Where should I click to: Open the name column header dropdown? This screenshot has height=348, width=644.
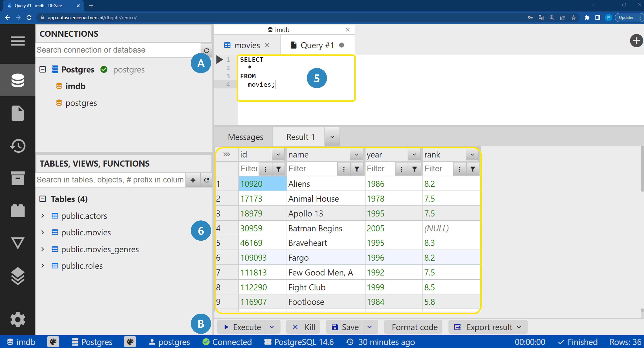[x=357, y=155]
